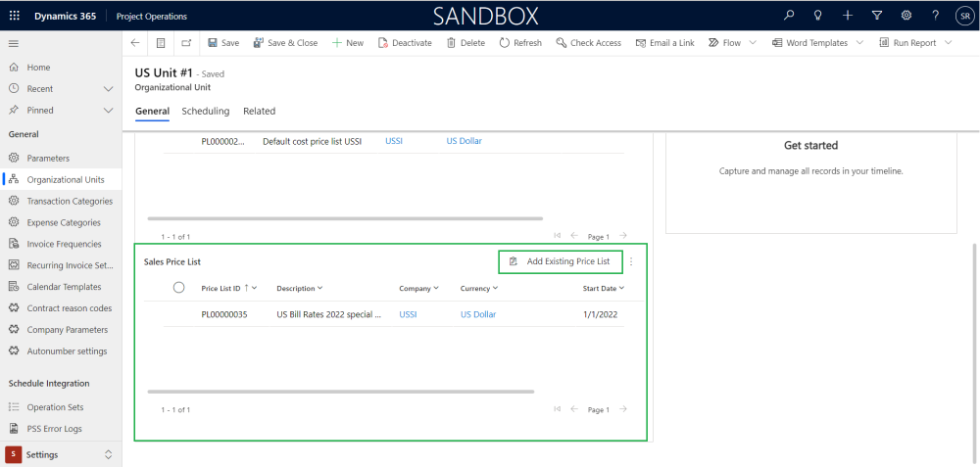This screenshot has width=980, height=467.
Task: Save the organizational unit record
Action: click(223, 43)
